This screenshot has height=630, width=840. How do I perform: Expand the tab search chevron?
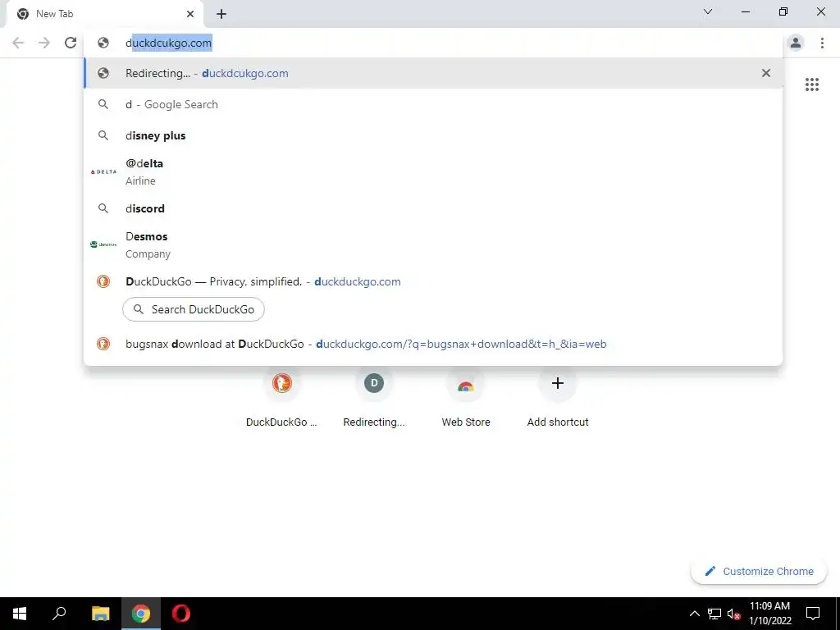click(708, 11)
